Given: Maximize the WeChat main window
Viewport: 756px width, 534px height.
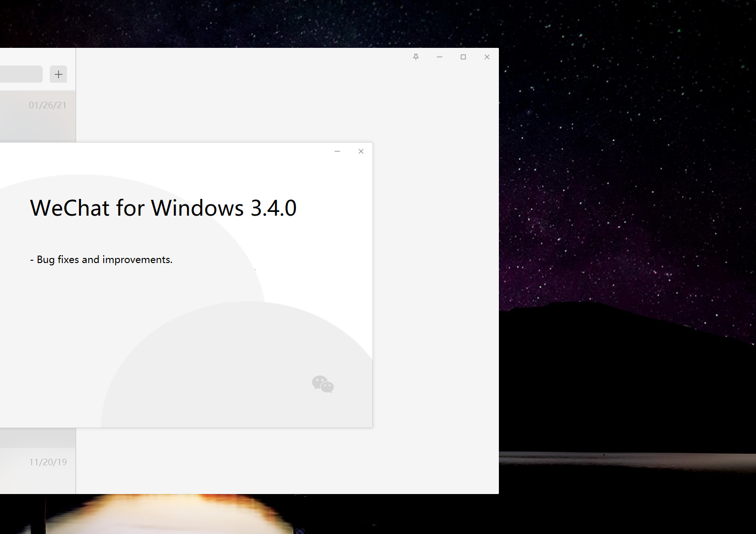Looking at the screenshot, I should [x=463, y=57].
